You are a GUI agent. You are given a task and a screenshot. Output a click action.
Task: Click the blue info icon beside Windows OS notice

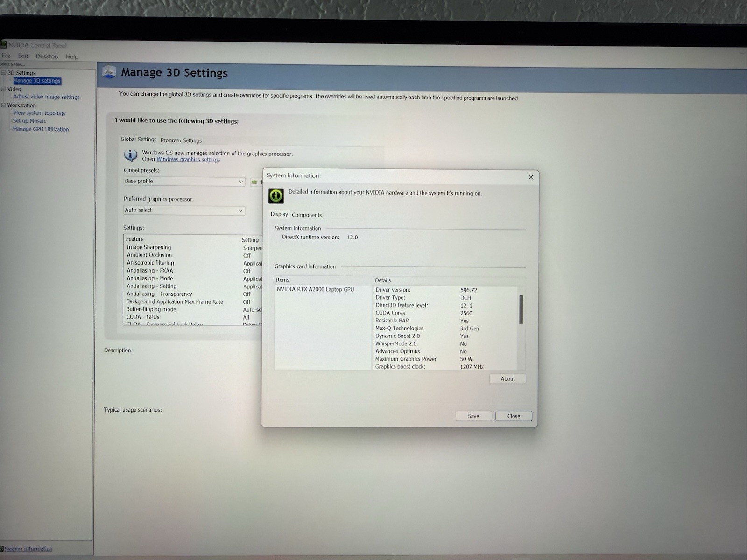click(130, 155)
